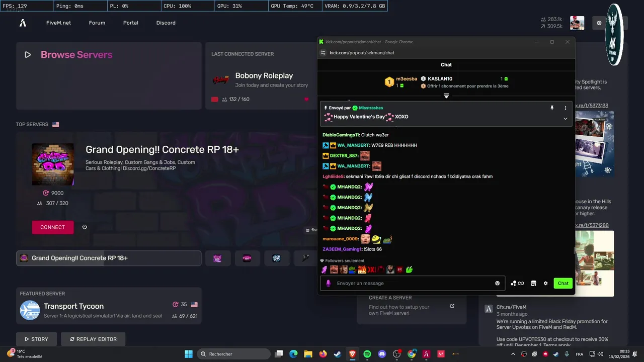Open the Kick shop storefront icon
The width and height of the screenshot is (644, 362).
click(x=534, y=283)
